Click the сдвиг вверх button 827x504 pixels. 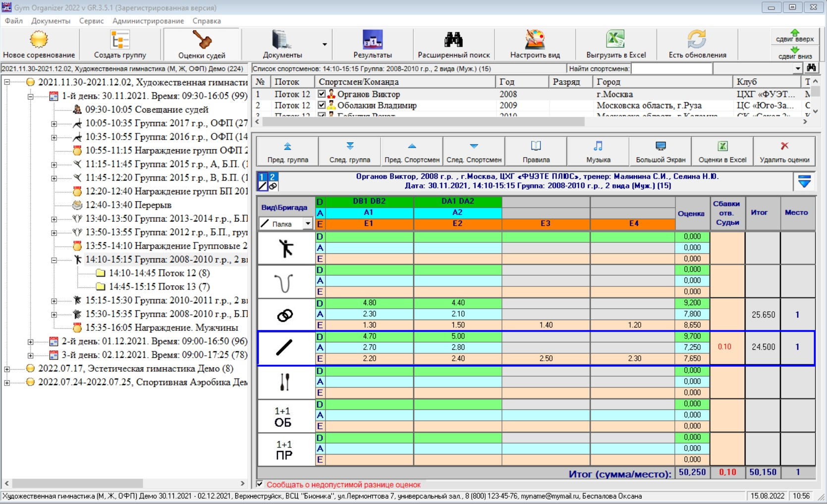(795, 36)
